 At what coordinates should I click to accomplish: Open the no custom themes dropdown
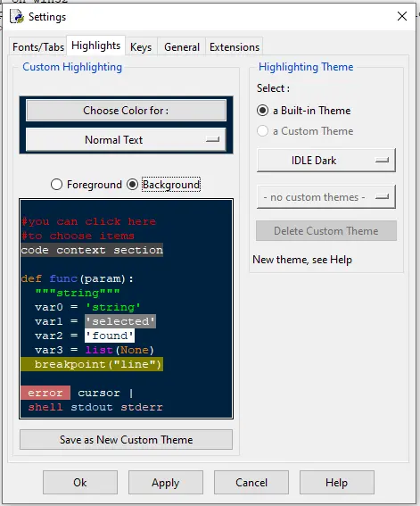(x=325, y=197)
